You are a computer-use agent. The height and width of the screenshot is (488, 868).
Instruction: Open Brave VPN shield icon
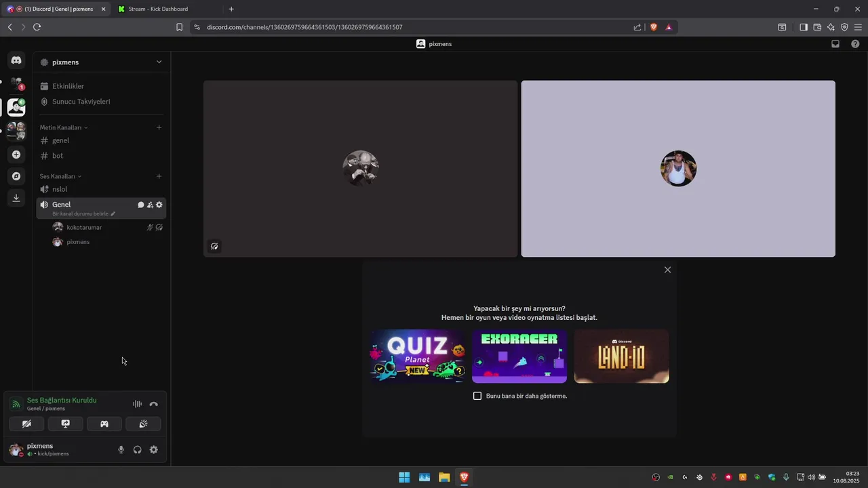(x=844, y=27)
